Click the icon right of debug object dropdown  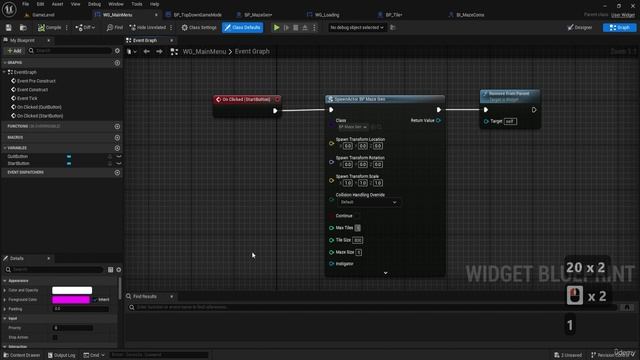coord(393,27)
